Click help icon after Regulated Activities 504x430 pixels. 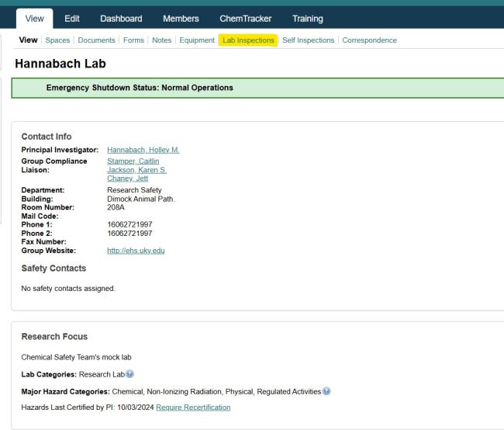(326, 390)
